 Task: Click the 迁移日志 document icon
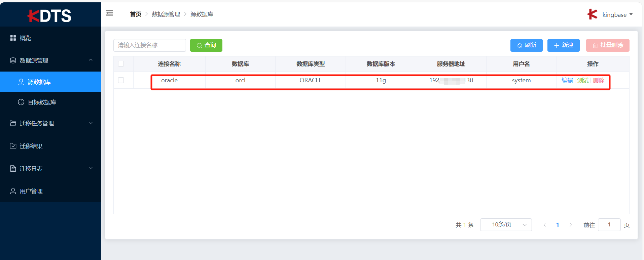pos(13,168)
